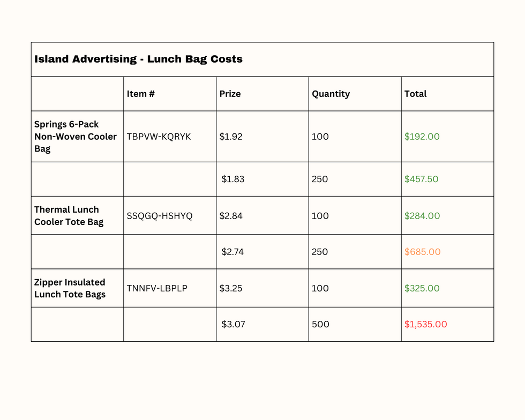Click the Island Advertising table title
The width and height of the screenshot is (525, 420).
pyautogui.click(x=138, y=59)
